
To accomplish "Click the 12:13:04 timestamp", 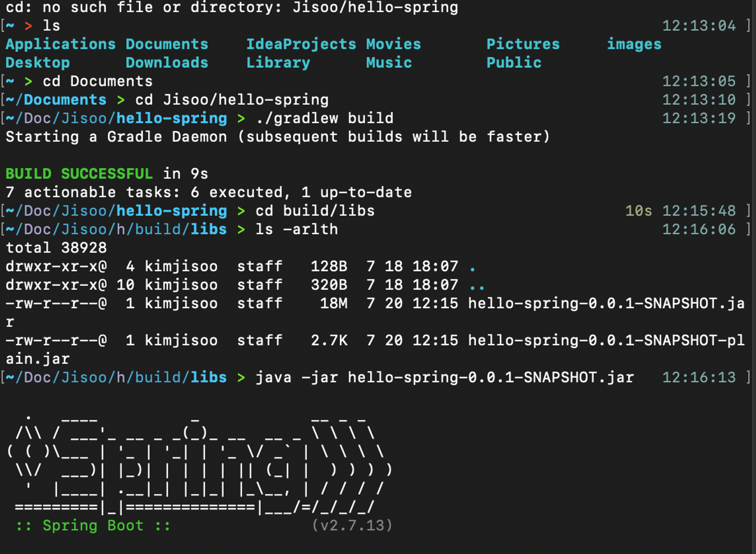I will coord(699,26).
